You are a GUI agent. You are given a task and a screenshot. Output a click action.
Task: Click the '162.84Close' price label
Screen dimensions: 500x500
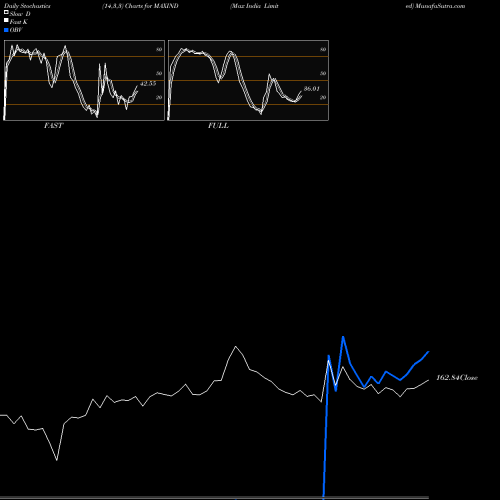[457, 378]
